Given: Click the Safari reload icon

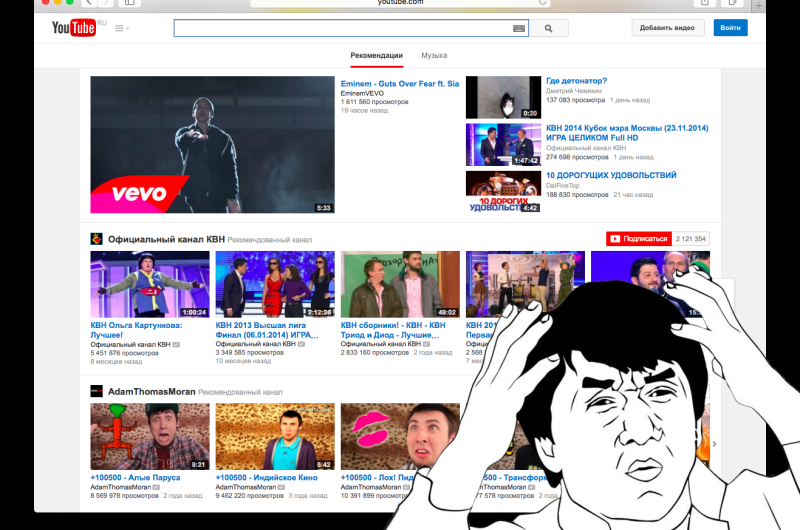Looking at the screenshot, I should coord(542,3).
